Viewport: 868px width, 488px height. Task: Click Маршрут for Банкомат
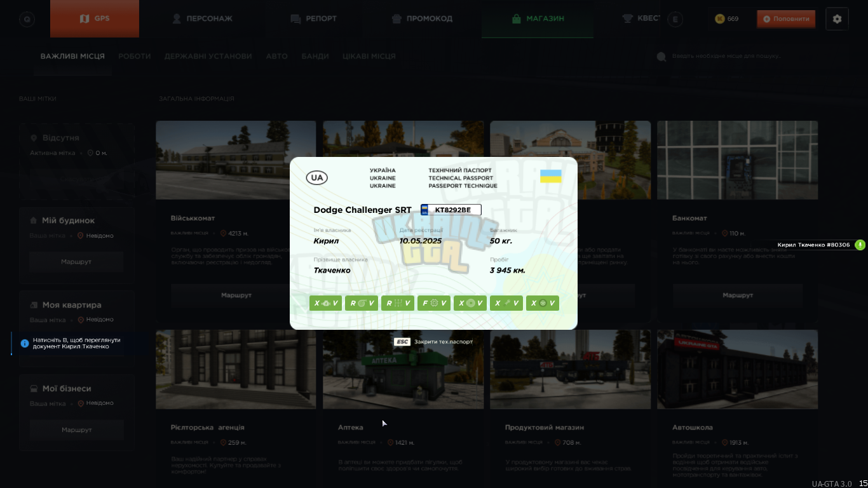(x=738, y=295)
